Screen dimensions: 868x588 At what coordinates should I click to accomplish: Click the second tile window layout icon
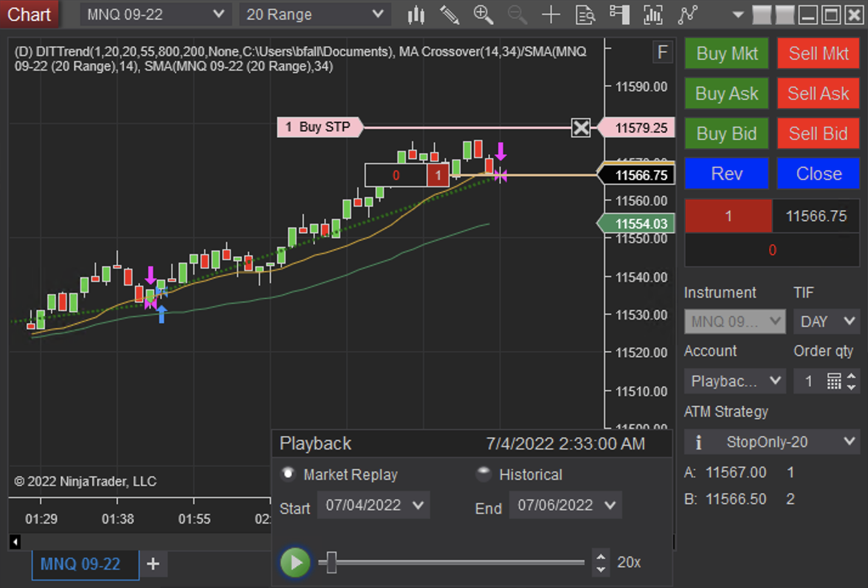784,15
